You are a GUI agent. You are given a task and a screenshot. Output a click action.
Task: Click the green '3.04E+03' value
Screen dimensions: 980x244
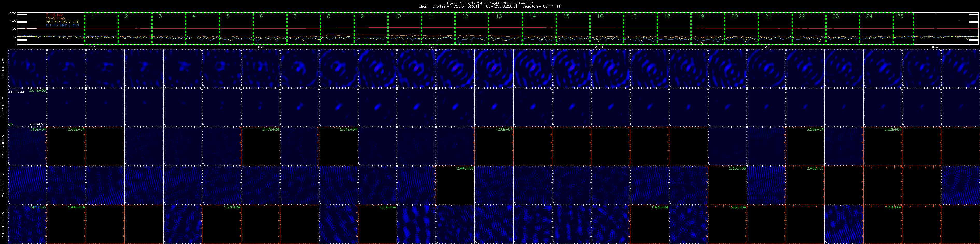point(38,91)
